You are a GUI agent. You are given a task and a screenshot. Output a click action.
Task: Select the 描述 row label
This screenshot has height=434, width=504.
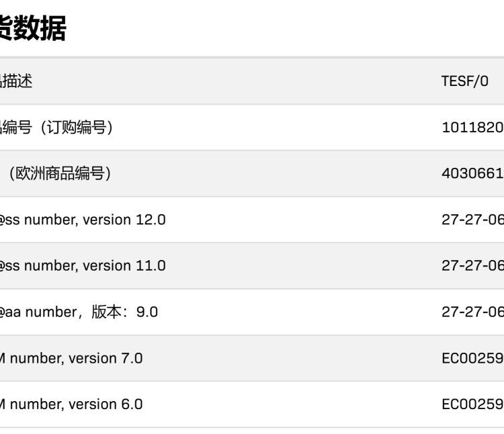click(16, 81)
